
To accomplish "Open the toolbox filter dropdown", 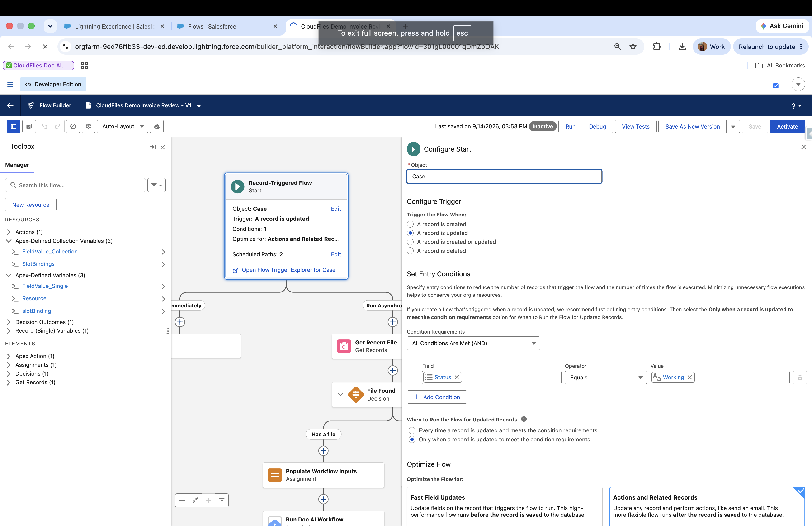I will click(156, 185).
